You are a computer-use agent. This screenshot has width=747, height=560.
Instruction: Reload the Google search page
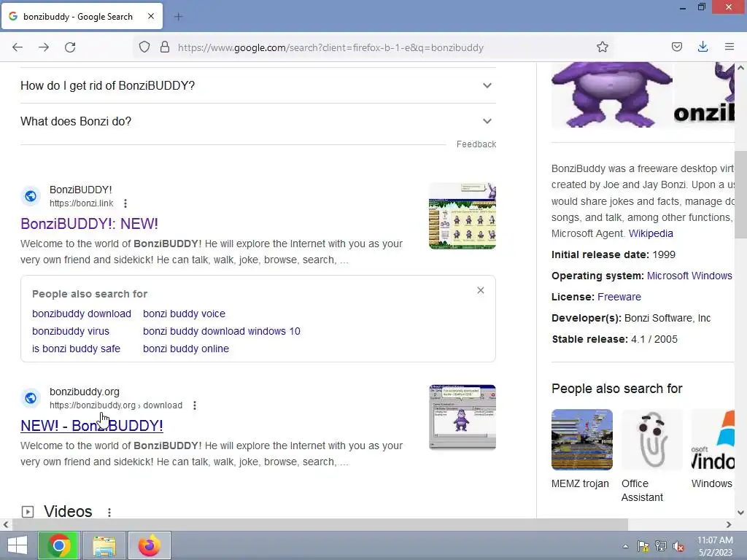(x=70, y=47)
